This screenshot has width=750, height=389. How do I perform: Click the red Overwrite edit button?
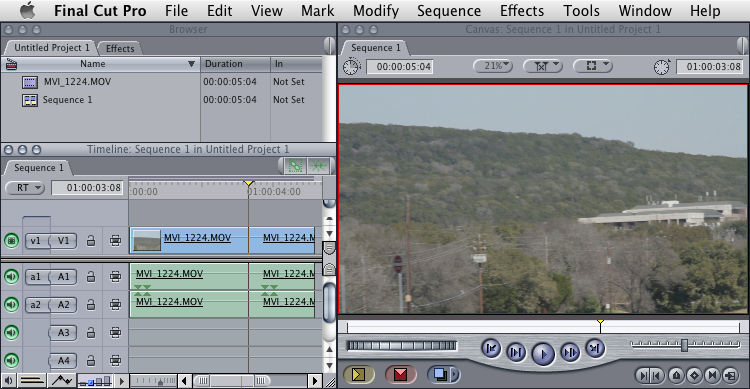pyautogui.click(x=400, y=374)
